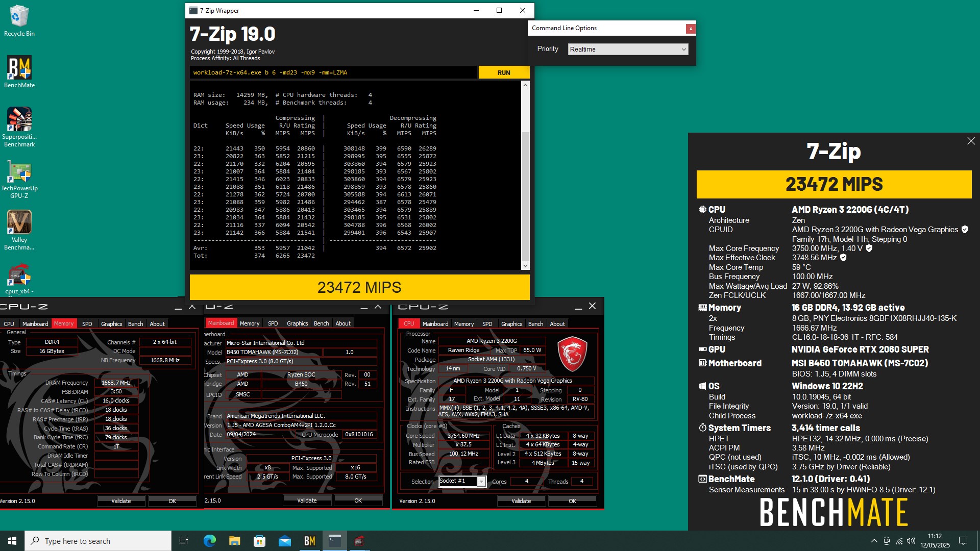Image resolution: width=980 pixels, height=551 pixels.
Task: Select Mainboard tab in left CPU-Z window
Action: point(35,324)
